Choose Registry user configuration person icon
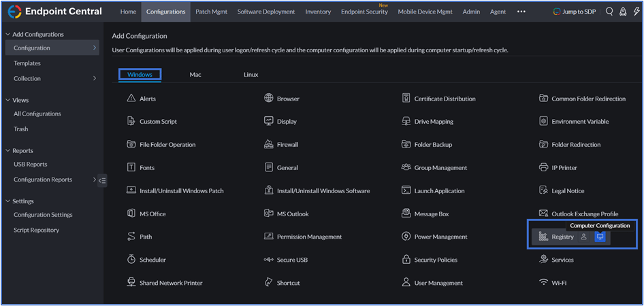The width and height of the screenshot is (644, 306). tap(583, 237)
